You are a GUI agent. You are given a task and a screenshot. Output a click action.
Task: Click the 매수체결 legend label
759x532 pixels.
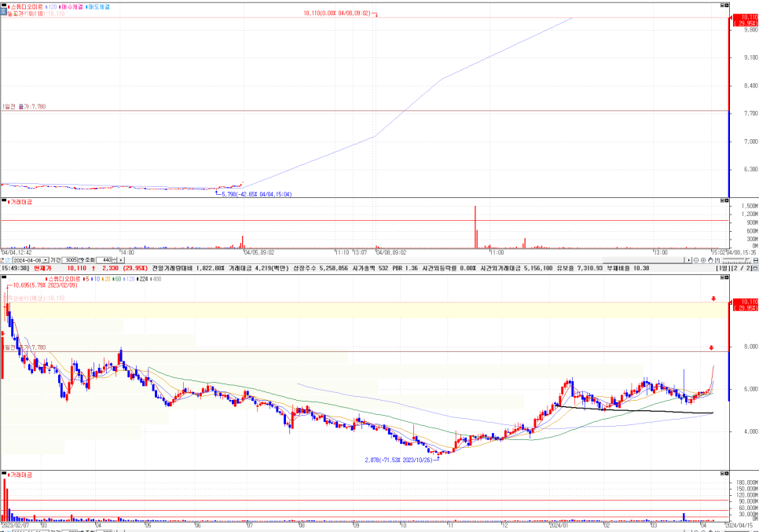pyautogui.click(x=71, y=7)
